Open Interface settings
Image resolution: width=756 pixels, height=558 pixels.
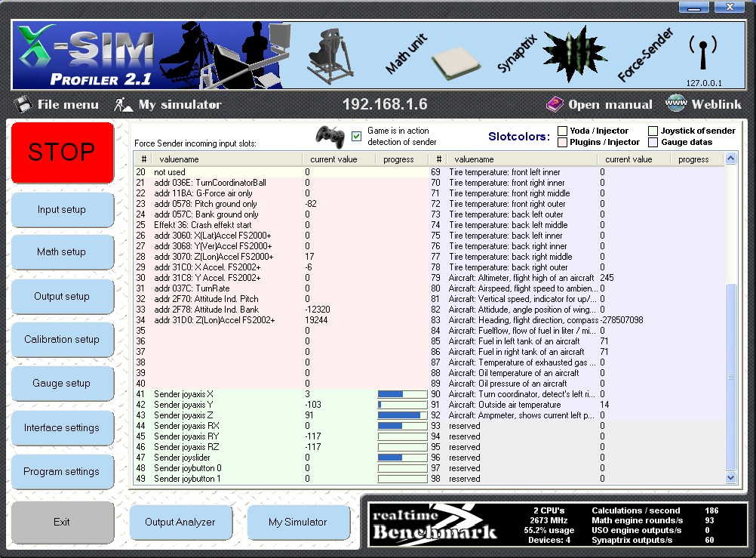click(x=62, y=427)
